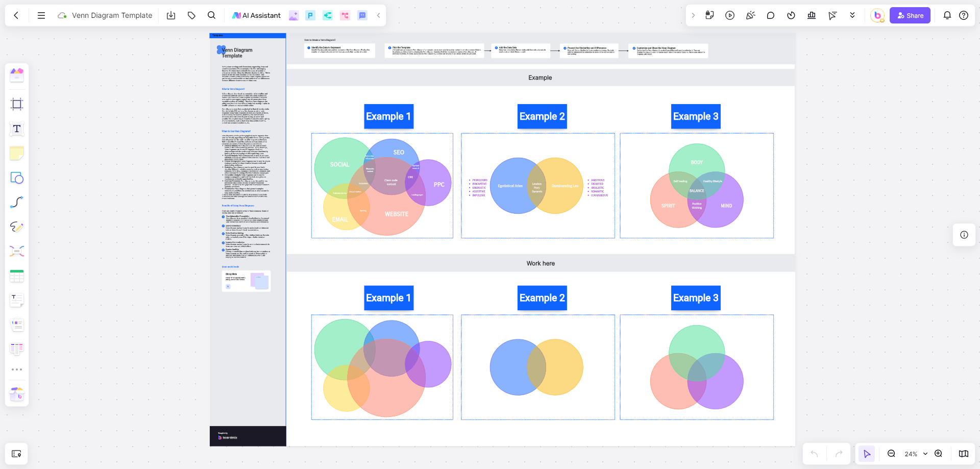Choose the Connector line tool
The height and width of the screenshot is (469, 980).
17,202
